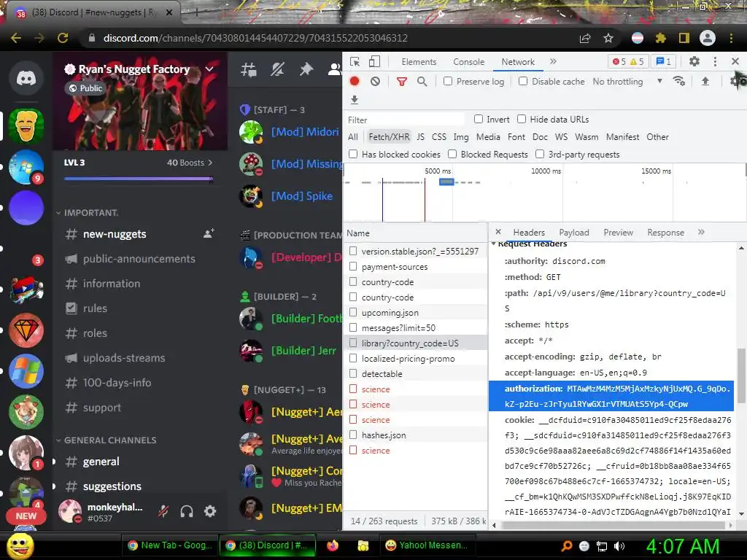
Task: Open pinned messages pin icon
Action: (x=306, y=69)
